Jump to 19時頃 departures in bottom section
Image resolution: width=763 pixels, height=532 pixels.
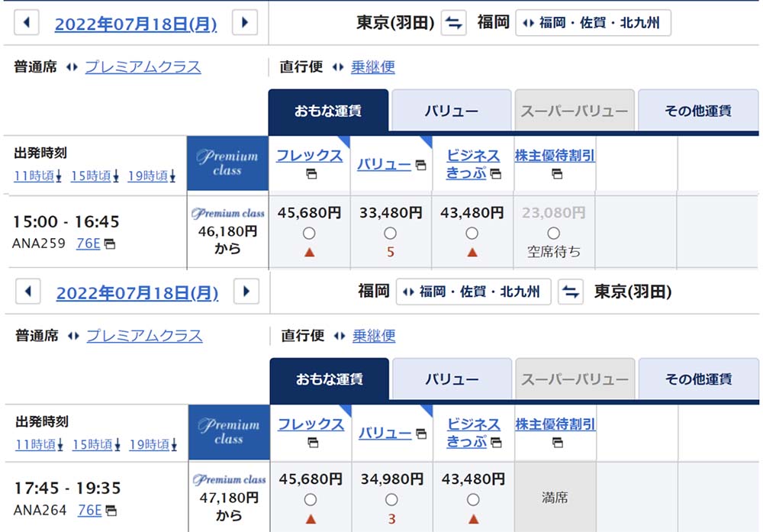click(153, 444)
